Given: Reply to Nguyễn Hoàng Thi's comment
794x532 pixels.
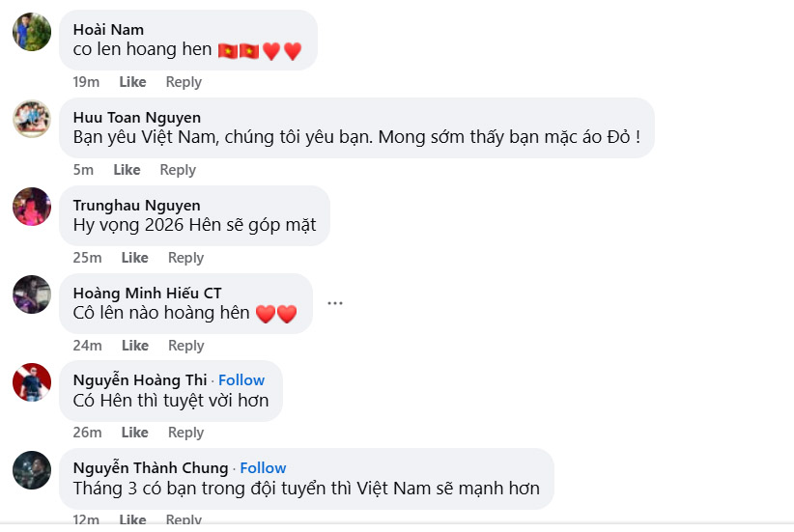Looking at the screenshot, I should pos(185,433).
